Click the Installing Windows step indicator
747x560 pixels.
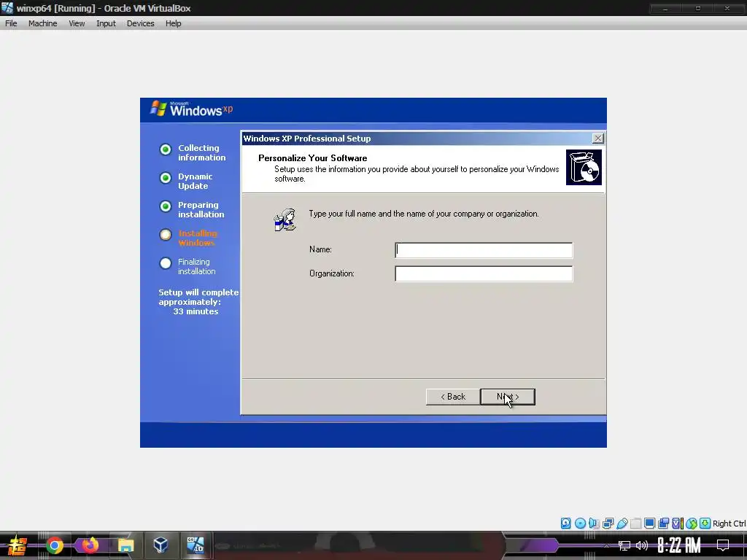(166, 235)
